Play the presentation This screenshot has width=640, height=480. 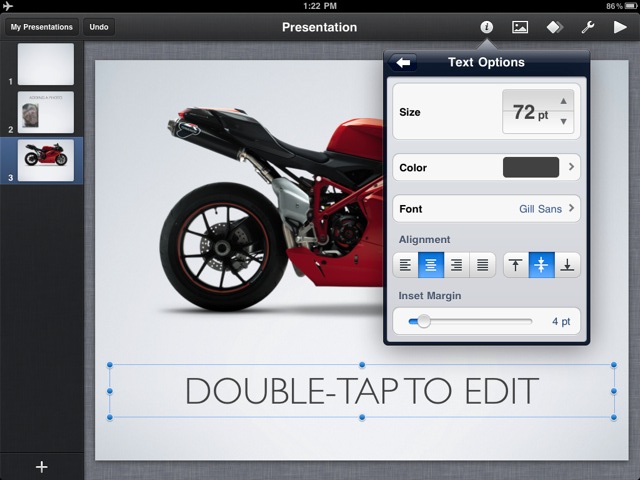point(620,27)
